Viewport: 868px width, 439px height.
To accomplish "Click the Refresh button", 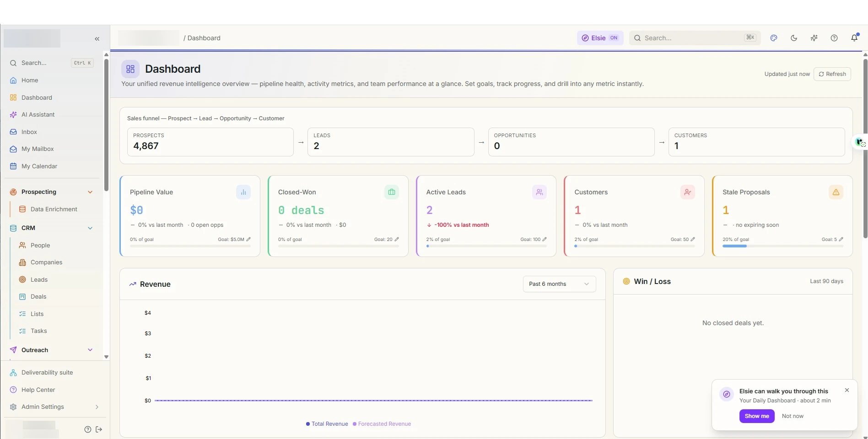I will 832,74.
